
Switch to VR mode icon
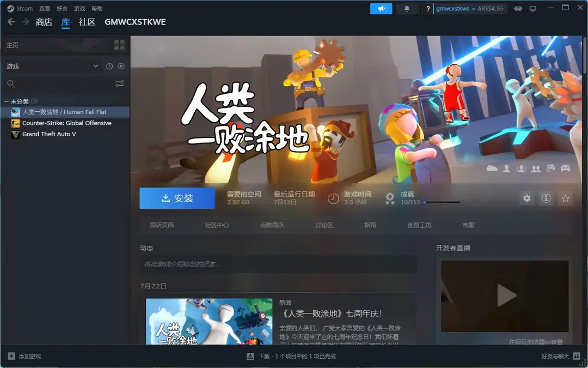click(x=518, y=9)
